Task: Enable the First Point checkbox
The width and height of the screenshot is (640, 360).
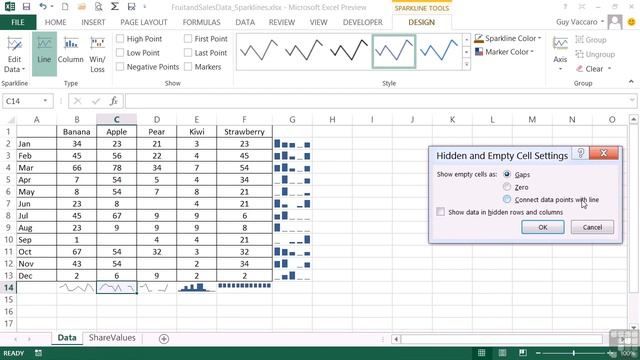Action: click(x=188, y=39)
